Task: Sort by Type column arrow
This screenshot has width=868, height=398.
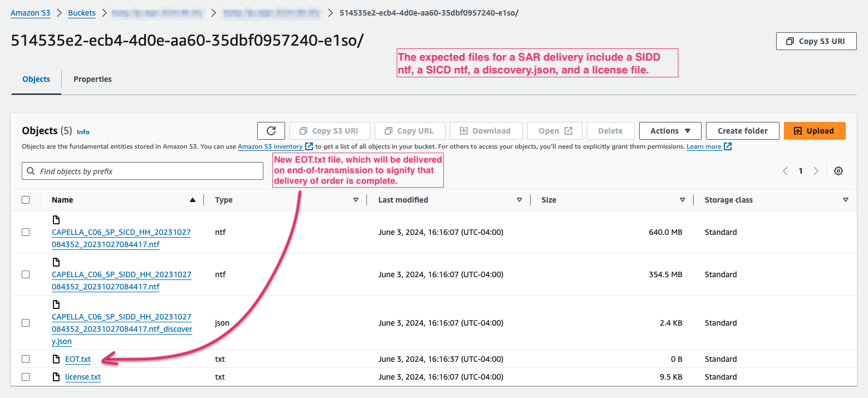Action: [356, 200]
